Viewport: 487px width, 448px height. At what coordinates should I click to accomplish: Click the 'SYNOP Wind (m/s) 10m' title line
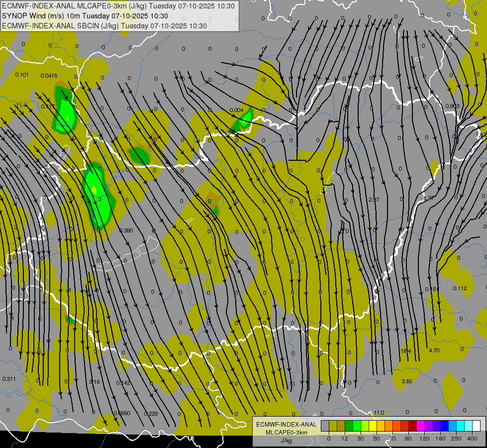(85, 16)
